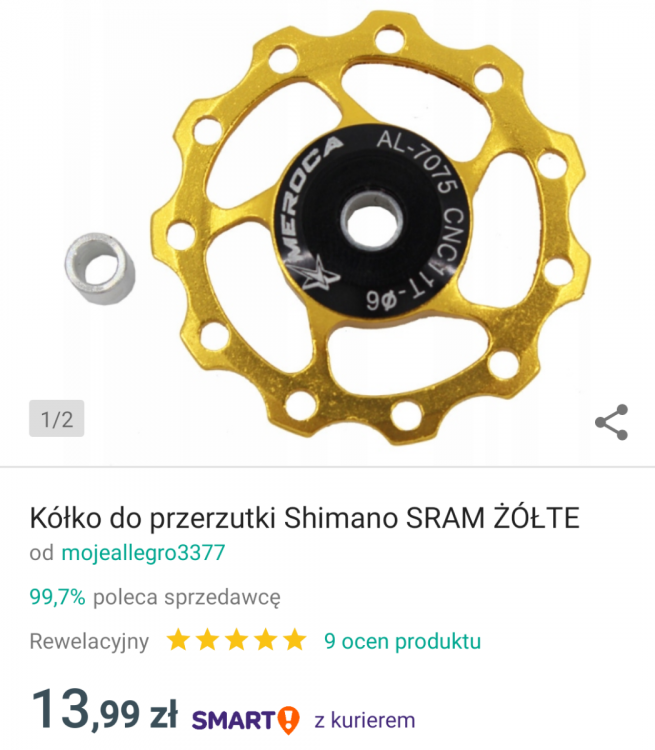This screenshot has width=655, height=750.
Task: Tap the SMART! delivery badge logo
Action: pyautogui.click(x=246, y=720)
